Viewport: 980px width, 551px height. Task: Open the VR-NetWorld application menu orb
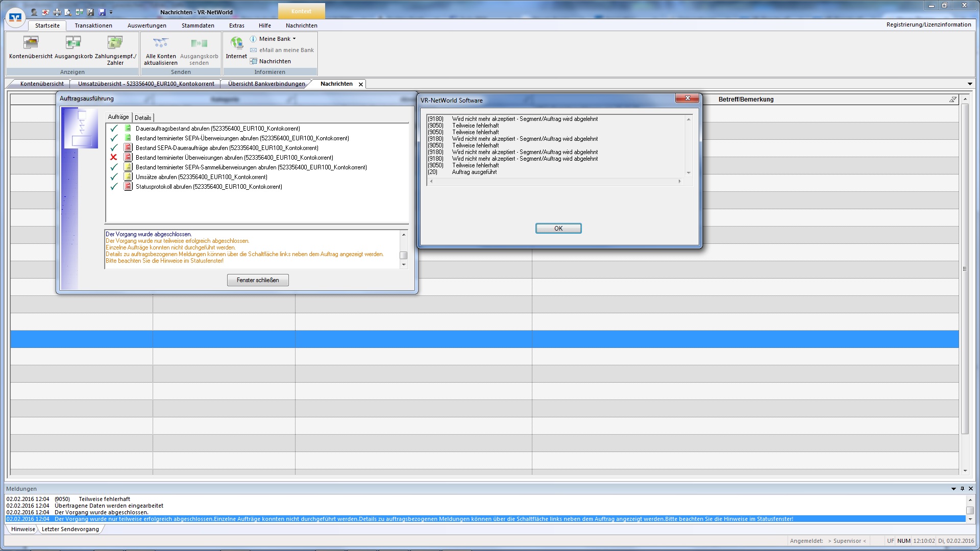pyautogui.click(x=16, y=17)
